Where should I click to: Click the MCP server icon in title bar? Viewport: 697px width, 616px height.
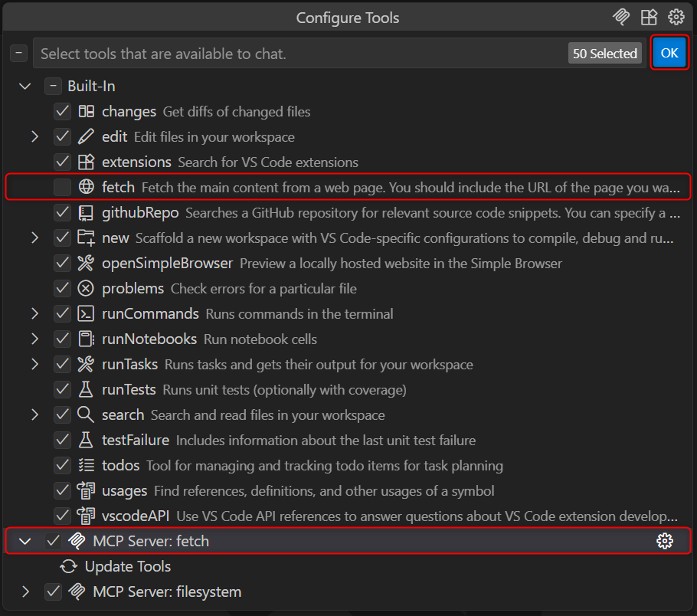[x=621, y=18]
